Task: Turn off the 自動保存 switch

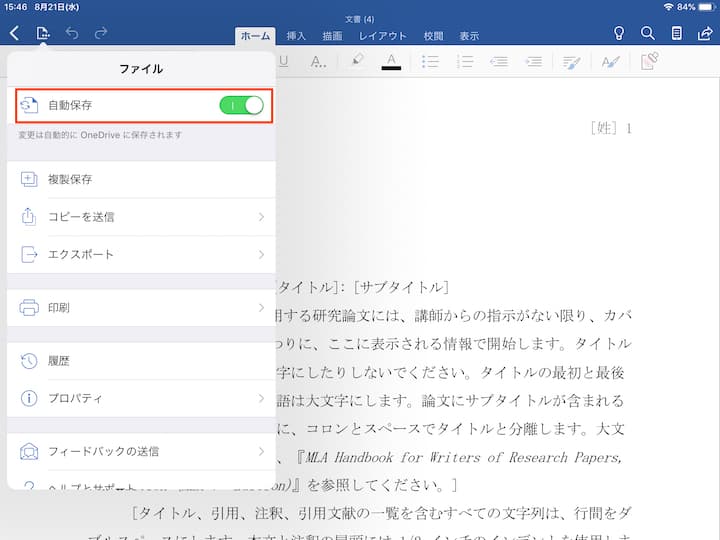Action: (242, 105)
